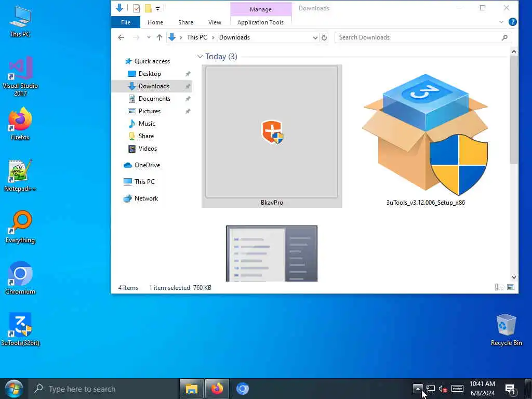Screen dimensions: 532x399
Task: Click the search magnifier icon
Action: (504, 37)
